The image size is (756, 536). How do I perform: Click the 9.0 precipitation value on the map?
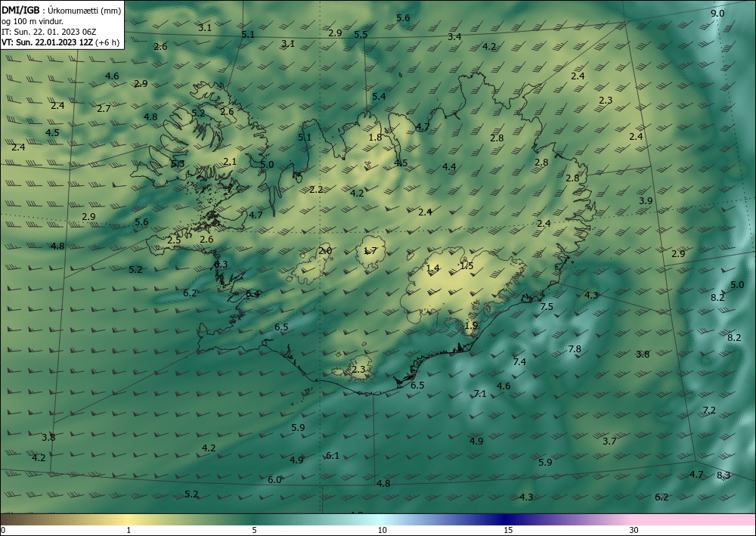click(x=717, y=14)
